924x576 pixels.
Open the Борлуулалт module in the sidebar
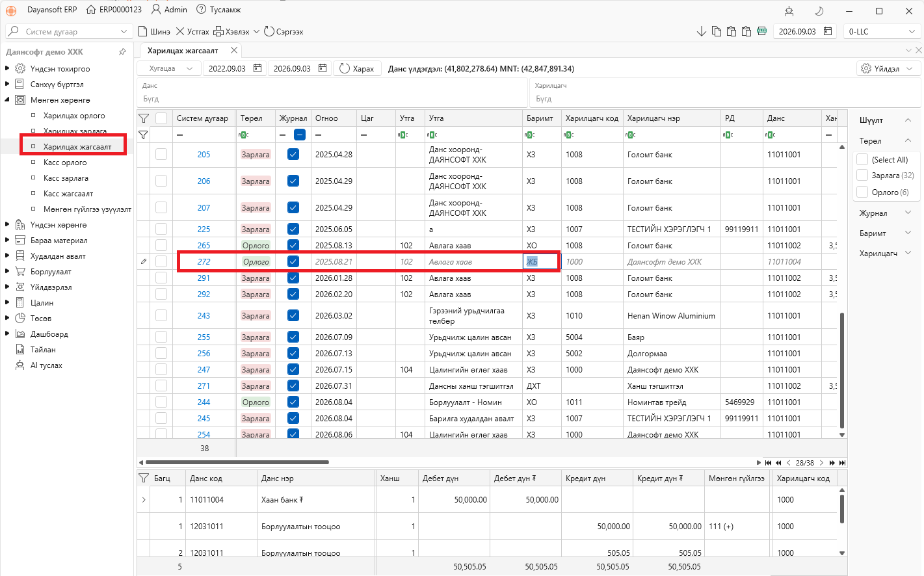pyautogui.click(x=51, y=272)
